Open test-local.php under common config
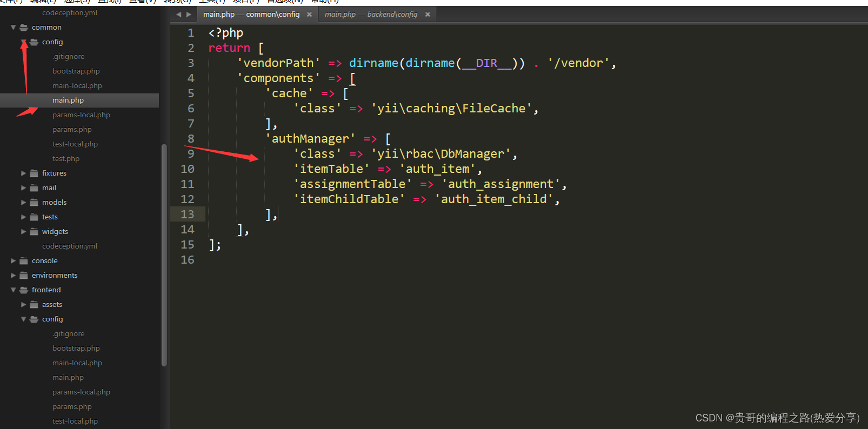Viewport: 868px width, 429px height. (75, 144)
